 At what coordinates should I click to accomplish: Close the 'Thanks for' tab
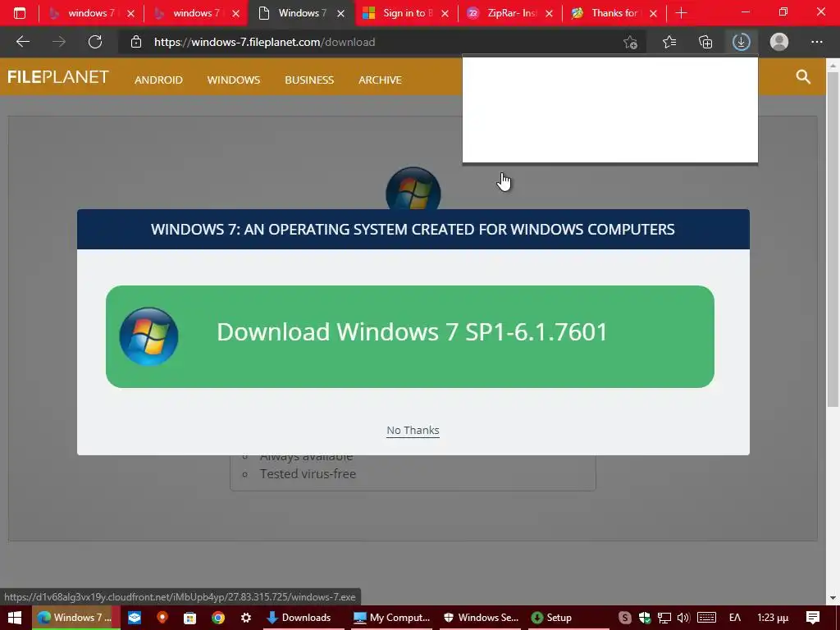tap(653, 13)
